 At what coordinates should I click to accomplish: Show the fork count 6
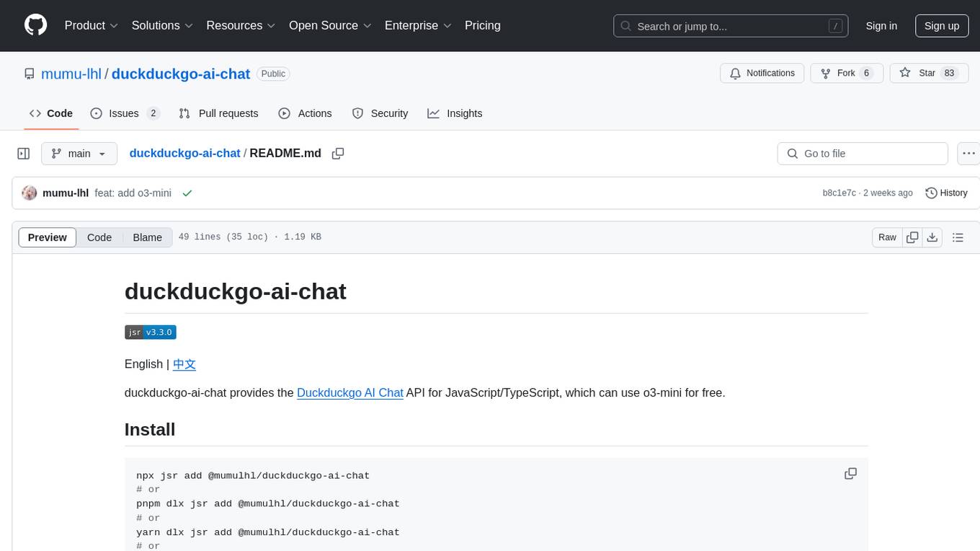(x=866, y=73)
